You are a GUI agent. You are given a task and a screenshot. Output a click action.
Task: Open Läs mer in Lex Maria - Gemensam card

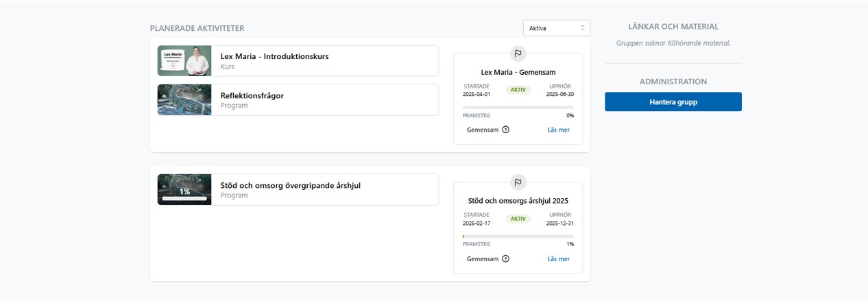[x=558, y=130]
